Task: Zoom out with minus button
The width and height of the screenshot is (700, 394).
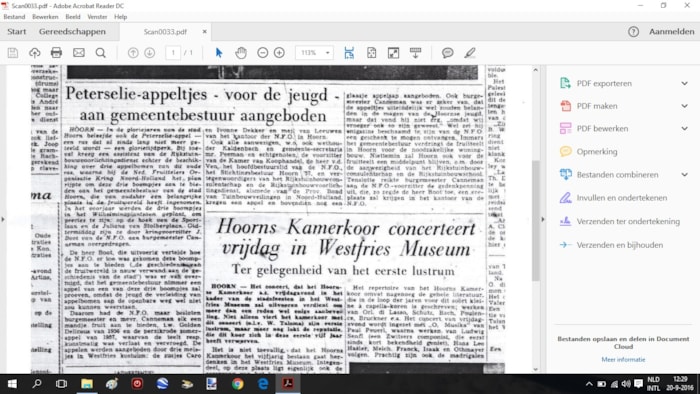Action: (x=262, y=53)
